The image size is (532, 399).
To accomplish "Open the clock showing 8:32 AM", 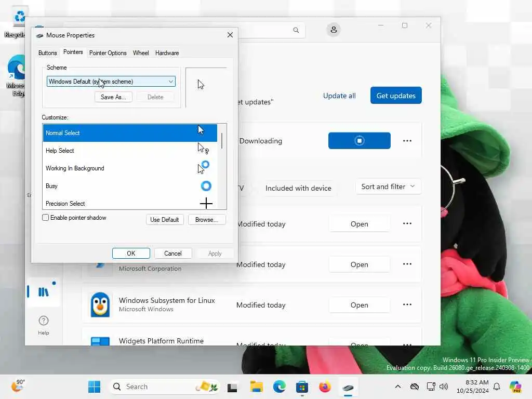I will [473, 387].
